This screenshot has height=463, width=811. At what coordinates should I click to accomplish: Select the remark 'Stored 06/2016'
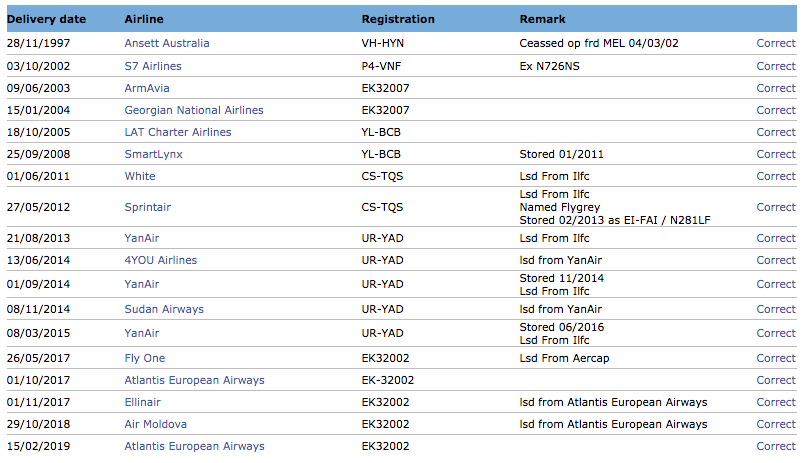pyautogui.click(x=562, y=327)
